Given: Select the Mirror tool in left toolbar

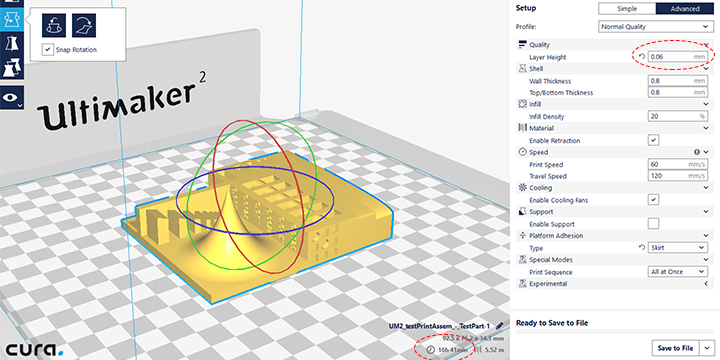Looking at the screenshot, I should 11,45.
